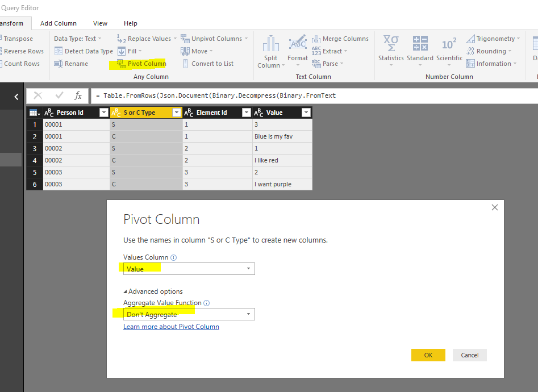538x392 pixels.
Task: Open Element Id column filter dropdown
Action: [x=247, y=112]
